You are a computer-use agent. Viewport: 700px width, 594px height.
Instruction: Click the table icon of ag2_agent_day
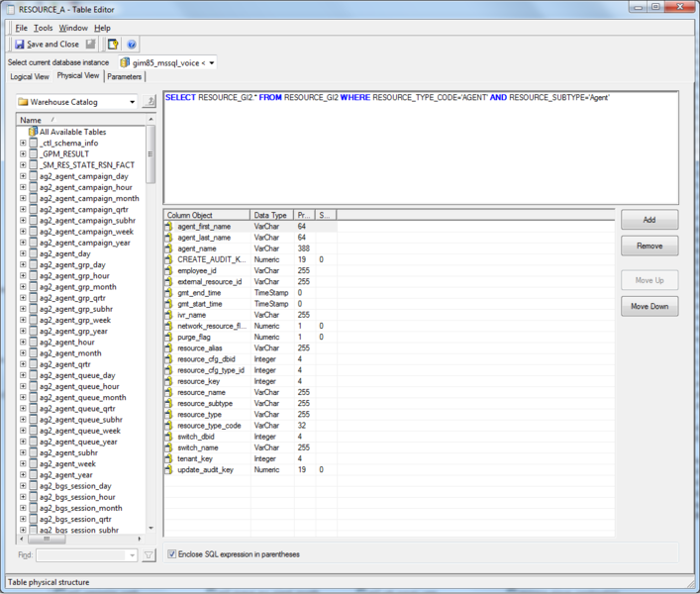tap(34, 253)
